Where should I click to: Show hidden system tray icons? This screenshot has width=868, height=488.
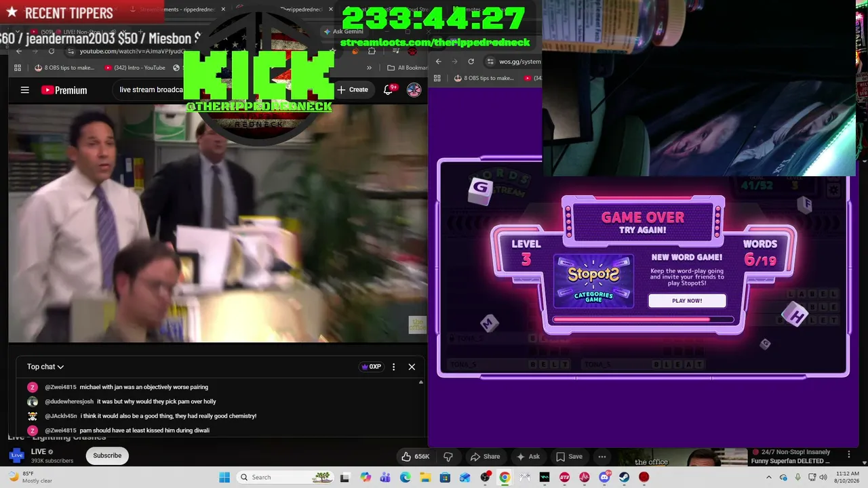point(769,477)
